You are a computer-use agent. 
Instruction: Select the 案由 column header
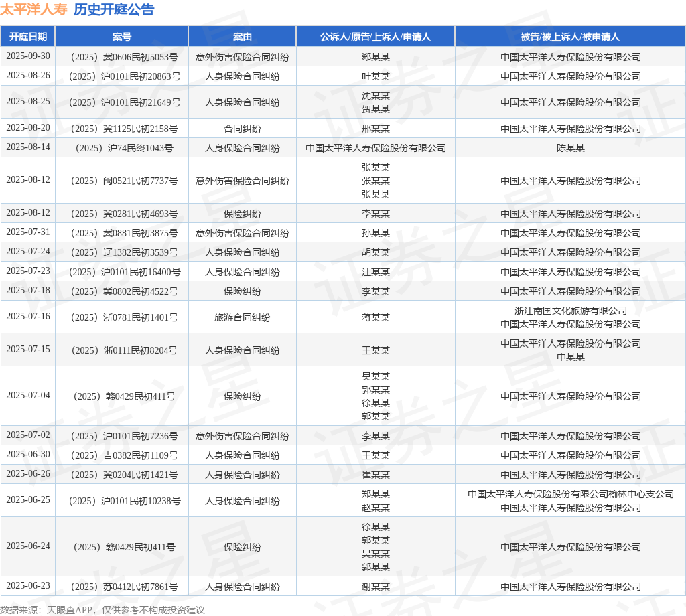[243, 37]
